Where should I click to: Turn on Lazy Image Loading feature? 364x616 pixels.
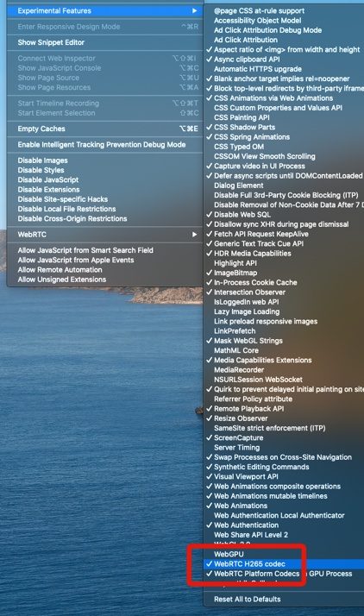(x=284, y=311)
